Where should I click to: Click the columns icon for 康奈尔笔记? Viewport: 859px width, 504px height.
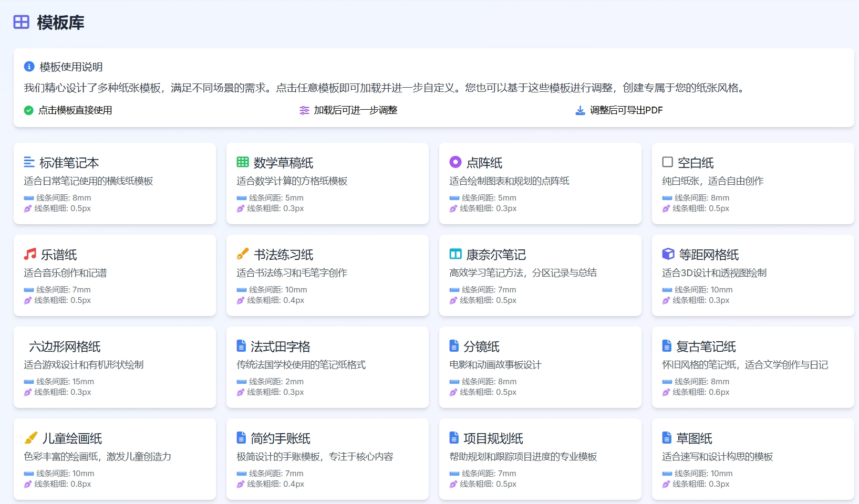(x=455, y=254)
